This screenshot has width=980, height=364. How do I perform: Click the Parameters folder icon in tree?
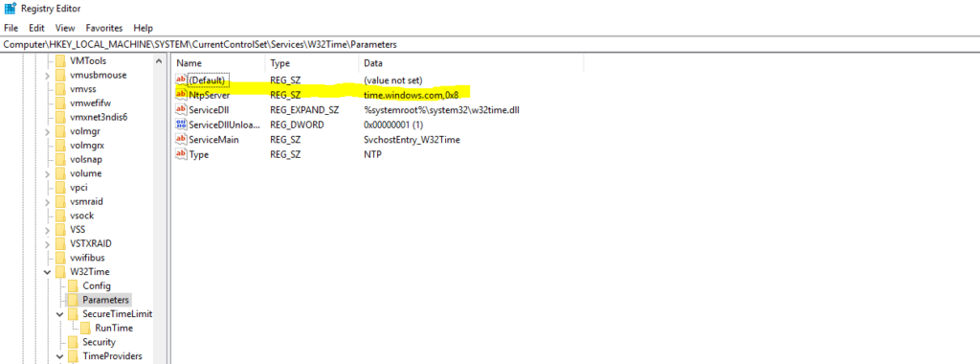73,300
